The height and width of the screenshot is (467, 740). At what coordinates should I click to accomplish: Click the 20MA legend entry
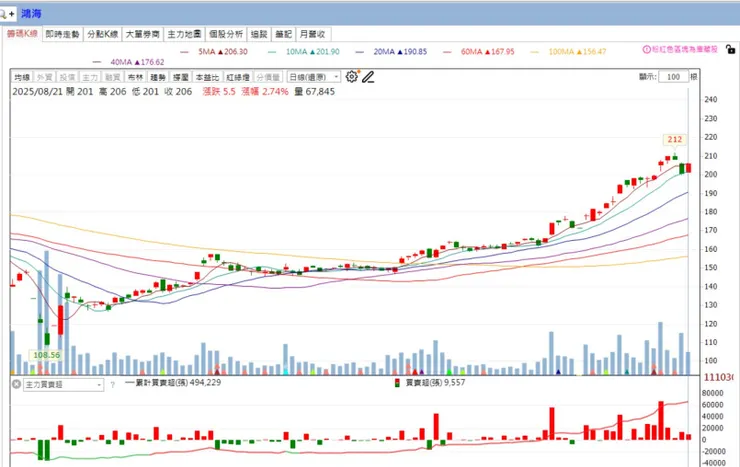tap(392, 51)
